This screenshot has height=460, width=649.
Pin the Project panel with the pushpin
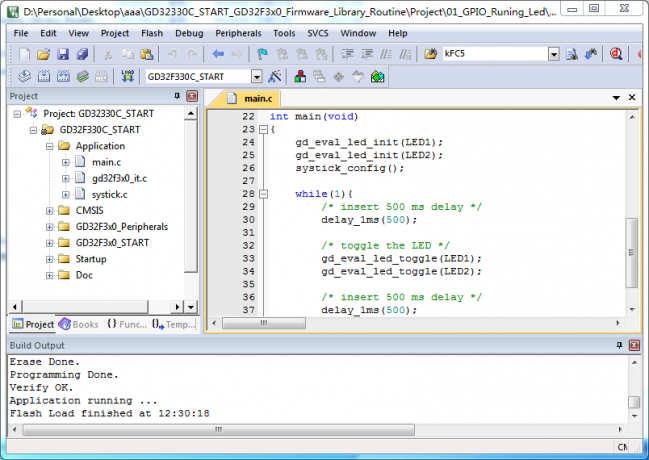pos(178,96)
